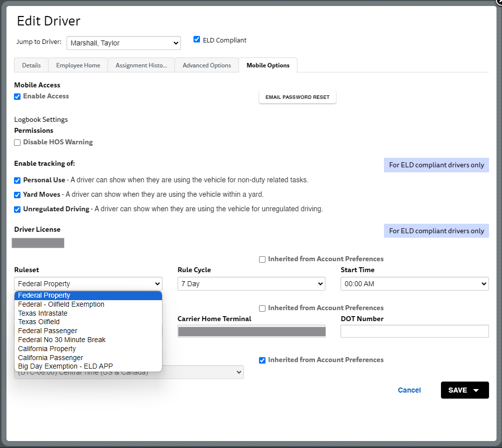Click the EMAIL PASSWORD RESET button
The width and height of the screenshot is (502, 448).
(297, 97)
